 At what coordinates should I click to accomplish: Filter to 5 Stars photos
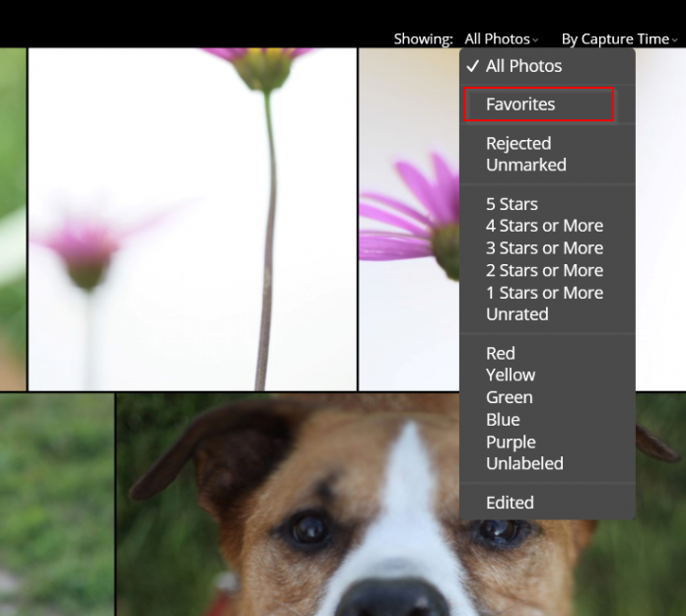coord(512,204)
